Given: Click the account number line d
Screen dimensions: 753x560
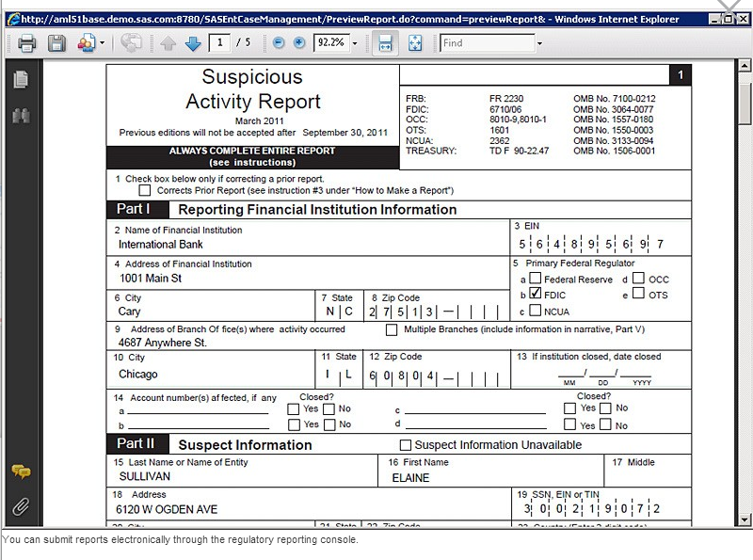Looking at the screenshot, I should pos(476,424).
